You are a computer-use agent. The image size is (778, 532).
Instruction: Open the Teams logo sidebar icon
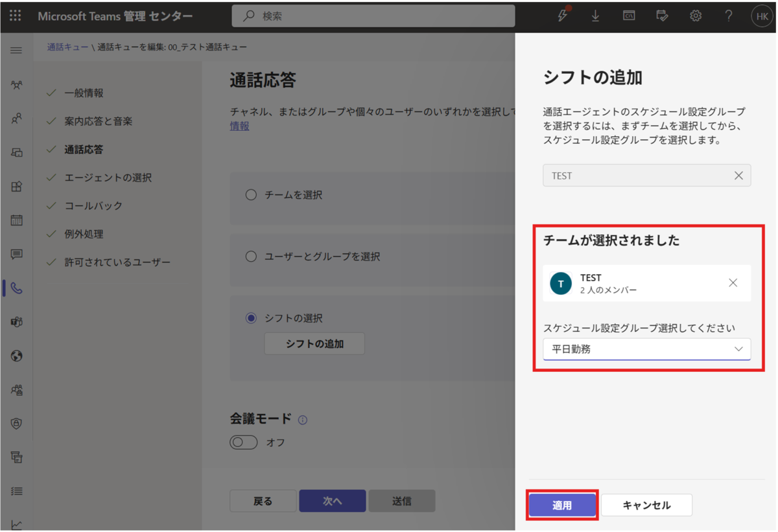[17, 322]
